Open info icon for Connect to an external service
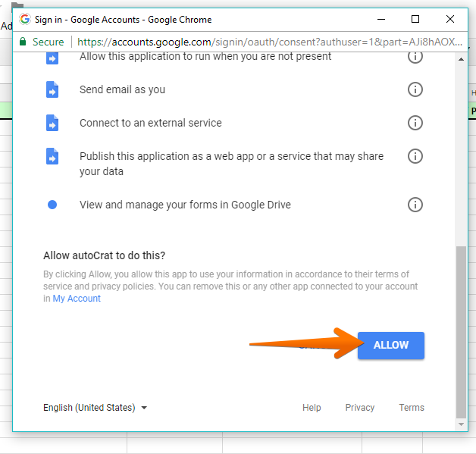This screenshot has width=476, height=454. 415,123
